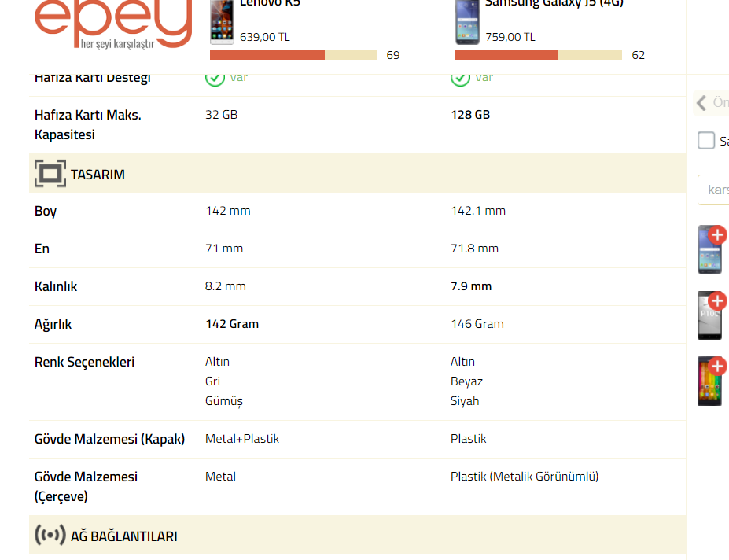Image resolution: width=729 pixels, height=560 pixels.
Task: Go back with the sidebar left chevron
Action: pyautogui.click(x=702, y=102)
